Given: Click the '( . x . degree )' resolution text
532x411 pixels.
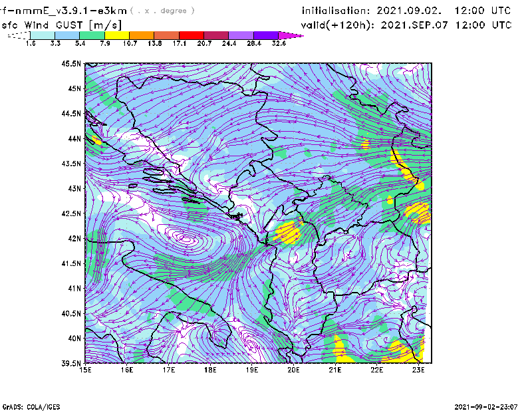Looking at the screenshot, I should click(x=162, y=11).
